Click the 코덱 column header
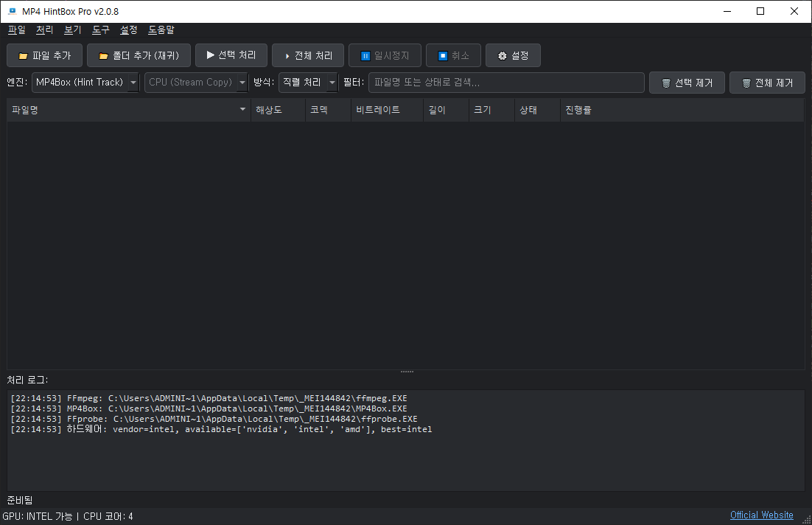This screenshot has height=525, width=812. [329, 110]
